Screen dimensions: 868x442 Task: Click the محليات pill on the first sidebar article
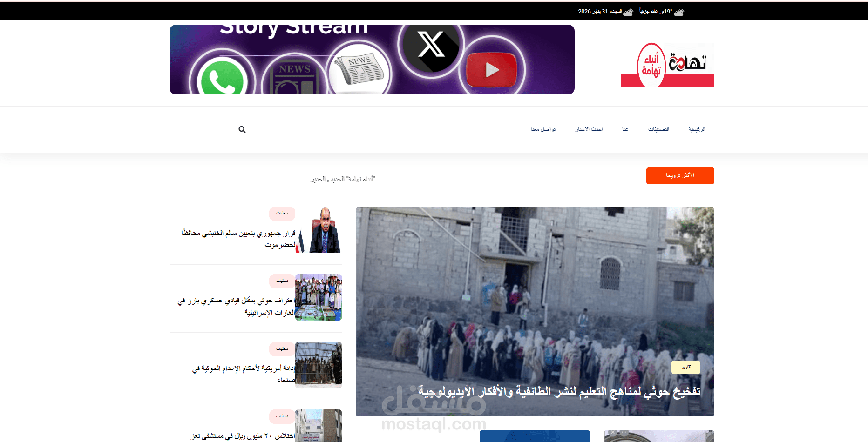(282, 214)
